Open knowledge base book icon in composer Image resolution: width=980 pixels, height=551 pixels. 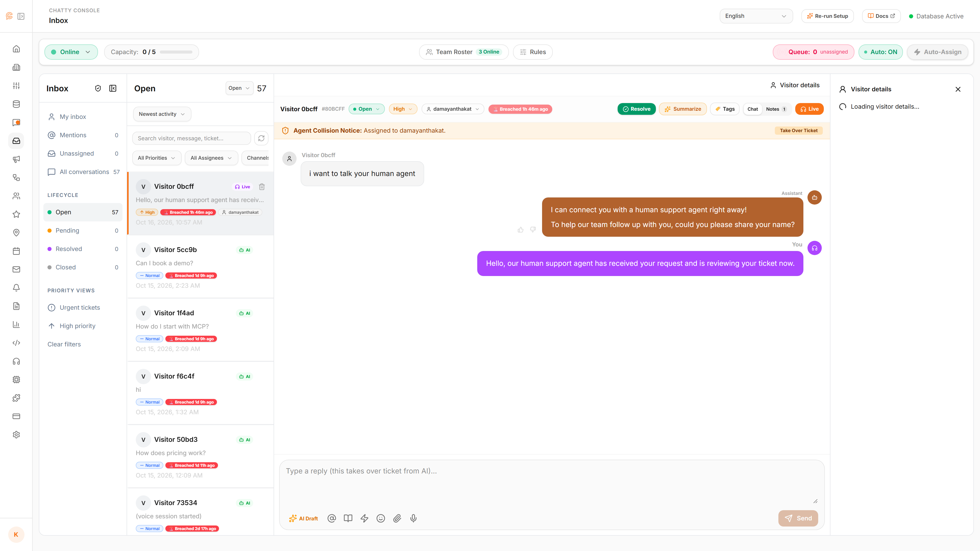(x=348, y=518)
